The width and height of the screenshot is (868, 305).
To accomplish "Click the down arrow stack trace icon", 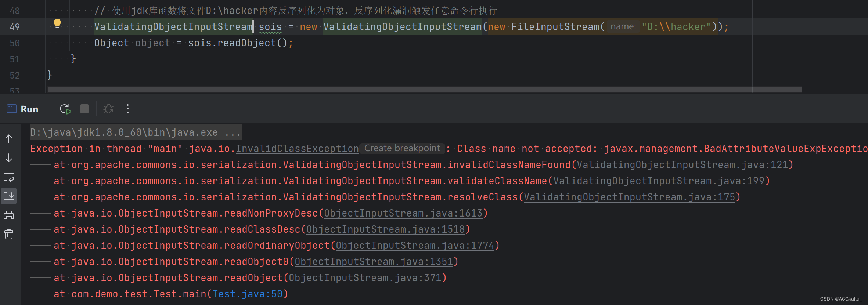I will [9, 158].
